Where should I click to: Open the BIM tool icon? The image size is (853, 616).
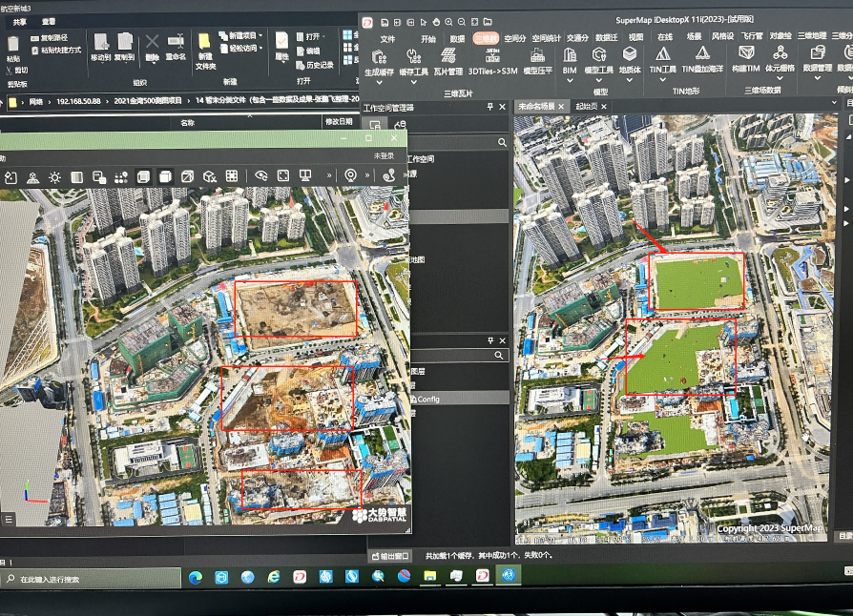pos(570,55)
